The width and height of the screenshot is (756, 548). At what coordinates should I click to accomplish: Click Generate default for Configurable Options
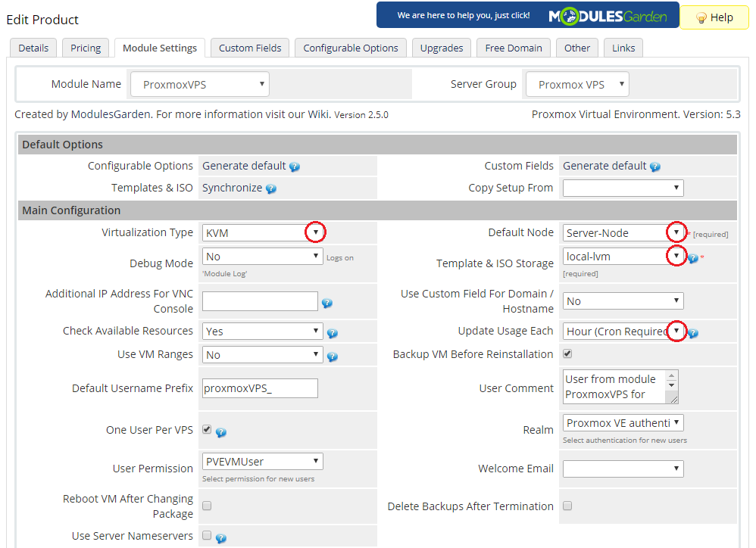244,166
